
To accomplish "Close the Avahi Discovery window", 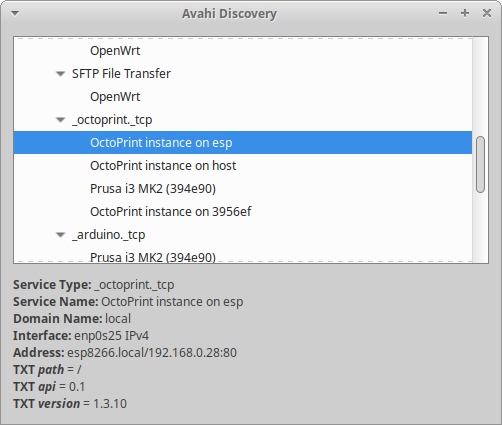I will pyautogui.click(x=487, y=13).
